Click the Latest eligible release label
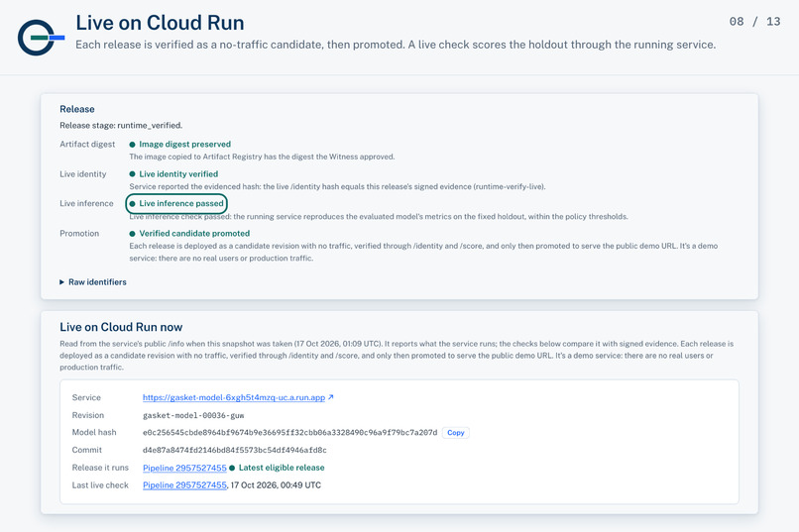Screen dimensions: 799x532 click(x=282, y=468)
